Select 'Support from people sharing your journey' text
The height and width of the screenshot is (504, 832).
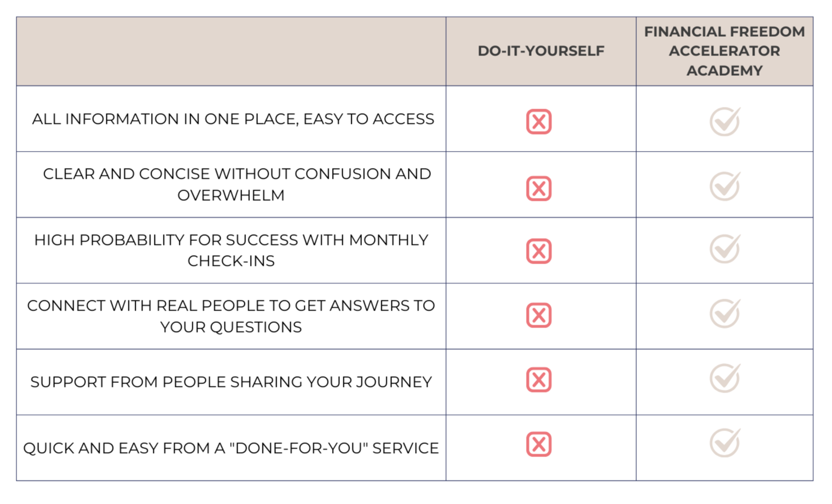[231, 382]
